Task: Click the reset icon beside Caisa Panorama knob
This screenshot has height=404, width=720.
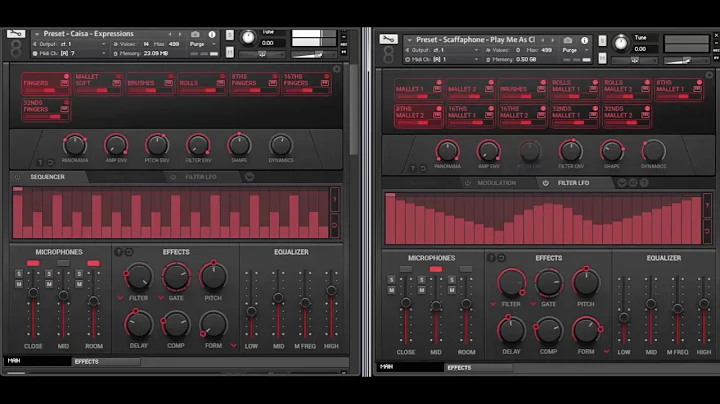Action: tap(50, 163)
